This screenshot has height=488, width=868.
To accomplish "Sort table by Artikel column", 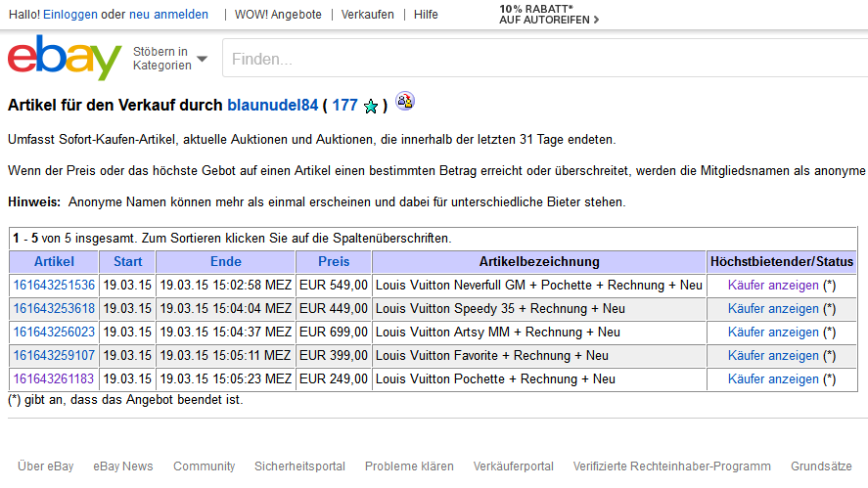I will pyautogui.click(x=54, y=262).
